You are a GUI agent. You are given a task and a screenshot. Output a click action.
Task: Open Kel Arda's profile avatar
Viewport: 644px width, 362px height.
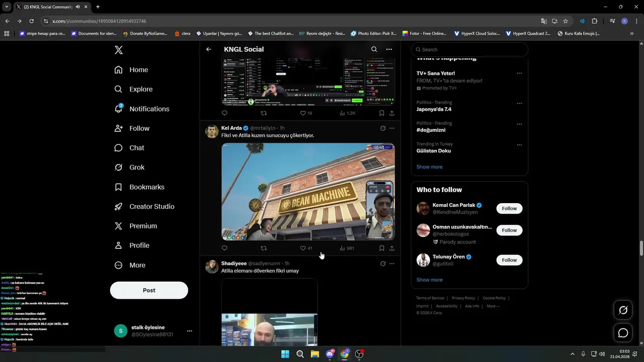tap(212, 132)
